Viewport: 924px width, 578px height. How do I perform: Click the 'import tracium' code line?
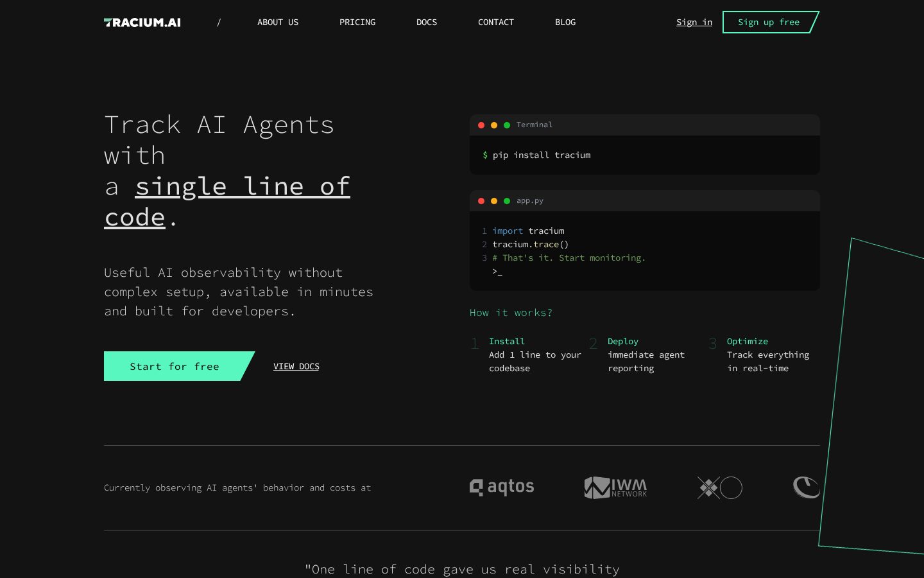click(x=528, y=231)
